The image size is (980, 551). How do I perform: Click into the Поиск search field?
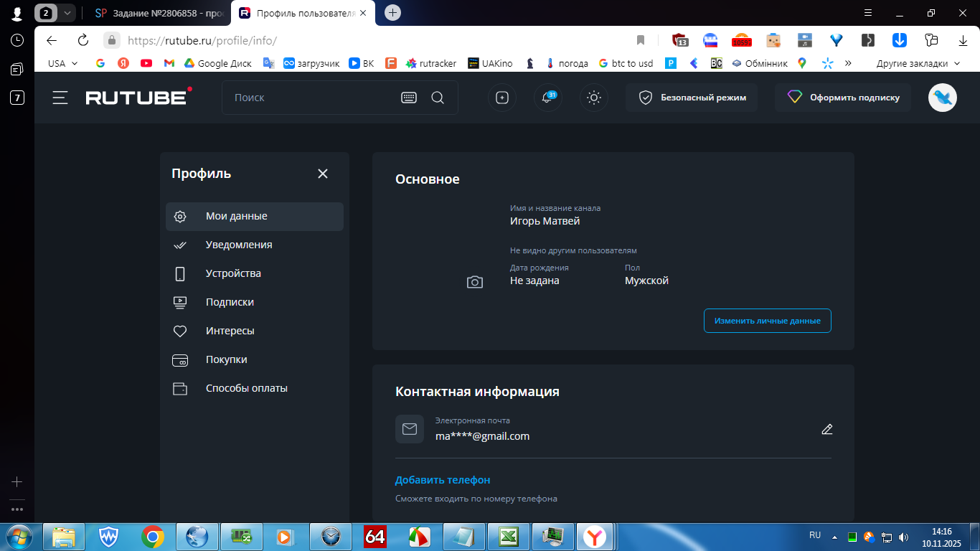pyautogui.click(x=312, y=98)
